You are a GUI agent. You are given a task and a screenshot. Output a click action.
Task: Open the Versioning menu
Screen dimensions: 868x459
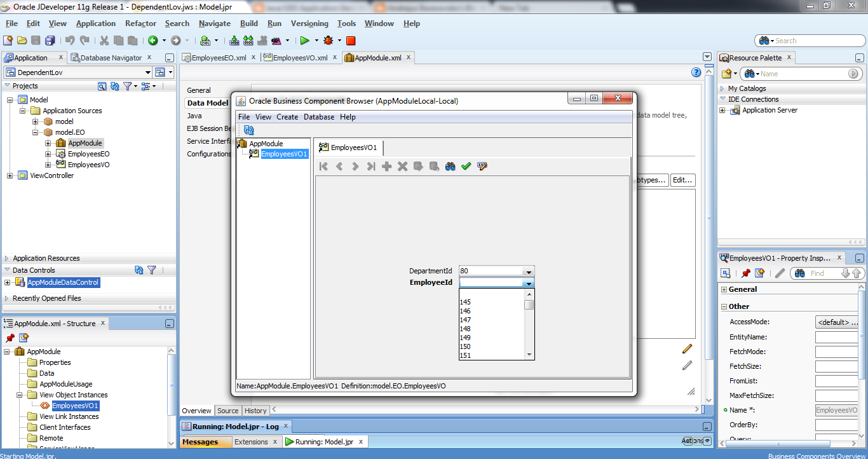point(309,24)
